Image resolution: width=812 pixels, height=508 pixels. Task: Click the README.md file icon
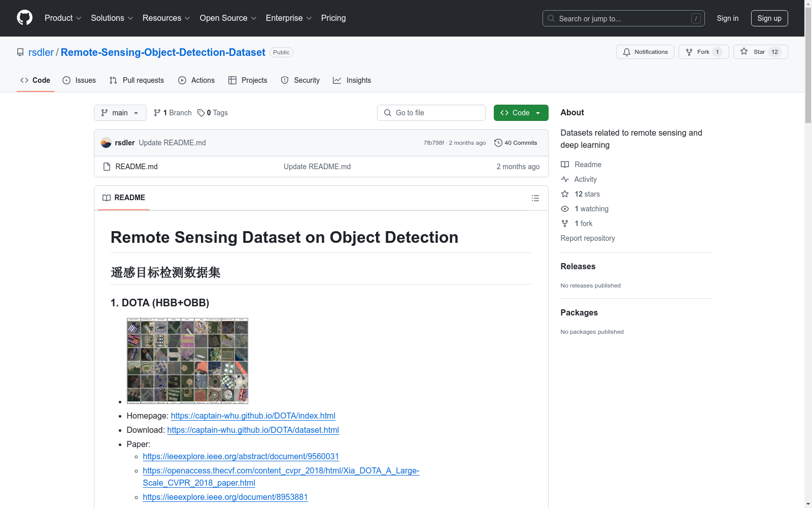107,167
